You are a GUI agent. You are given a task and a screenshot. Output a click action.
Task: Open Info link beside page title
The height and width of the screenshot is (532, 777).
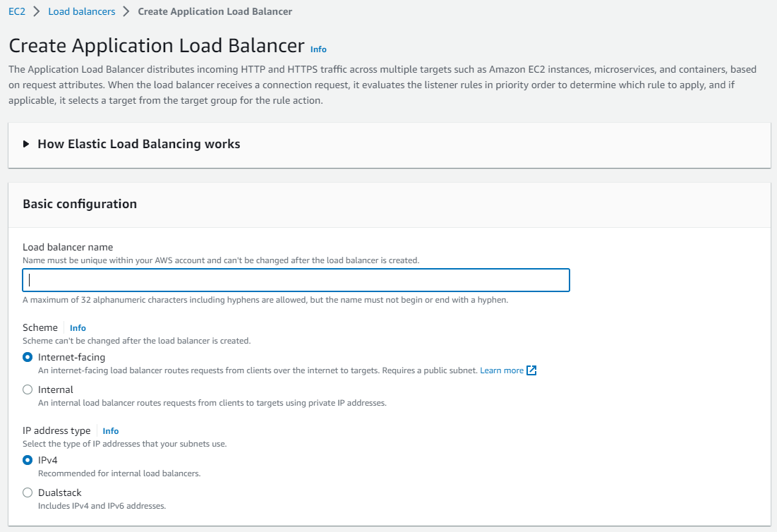(x=318, y=49)
